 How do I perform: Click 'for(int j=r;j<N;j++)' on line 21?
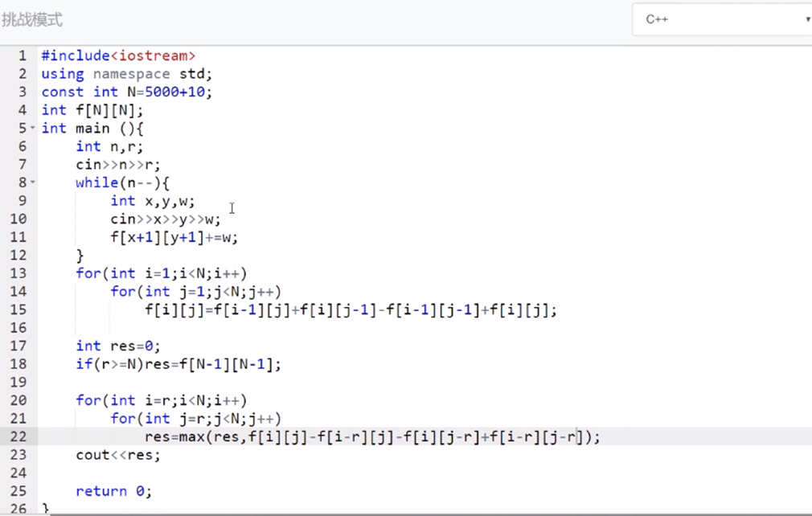195,418
